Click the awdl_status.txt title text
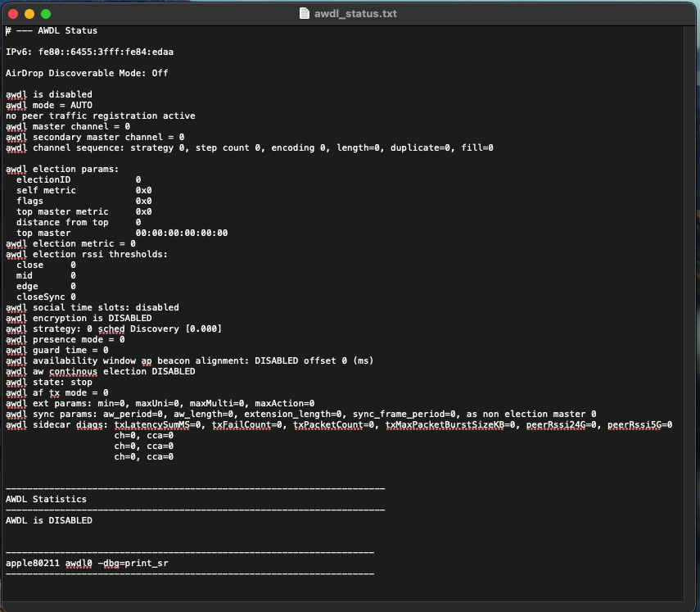This screenshot has height=612, width=700. click(357, 13)
